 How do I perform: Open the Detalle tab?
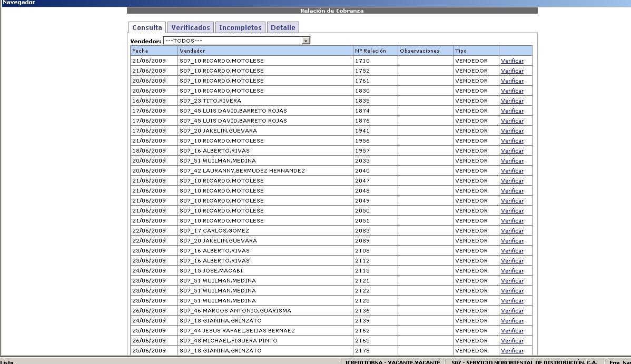point(283,27)
